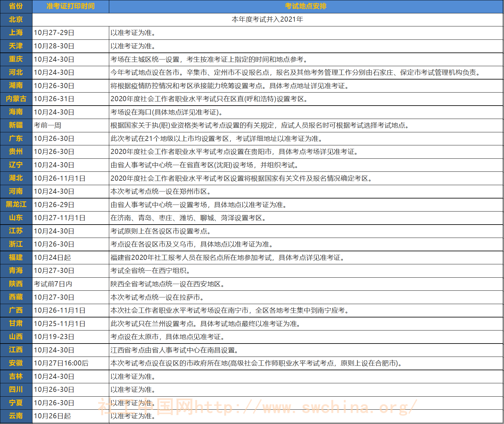Click the 考场设在南宁市 text for 广西
This screenshot has height=424, width=504.
click(x=224, y=310)
